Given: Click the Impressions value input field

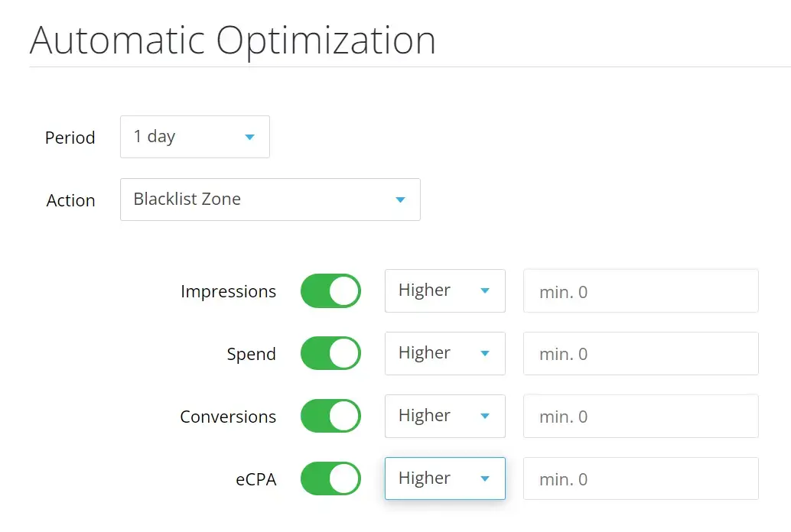Looking at the screenshot, I should 640,291.
